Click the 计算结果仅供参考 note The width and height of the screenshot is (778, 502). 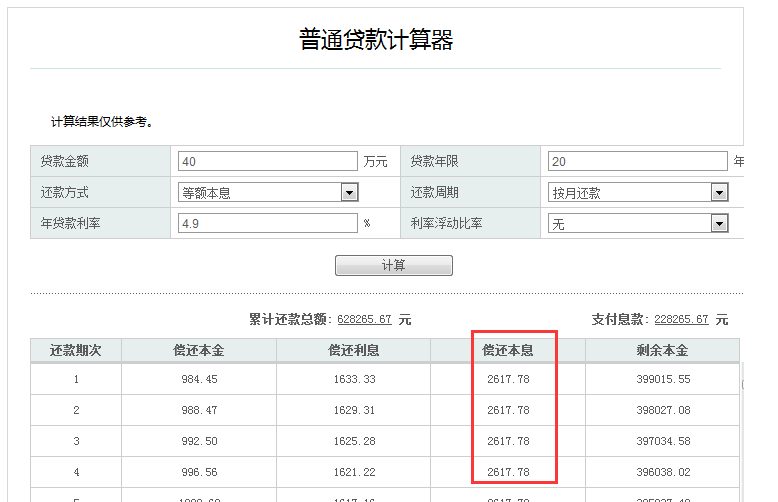102,122
